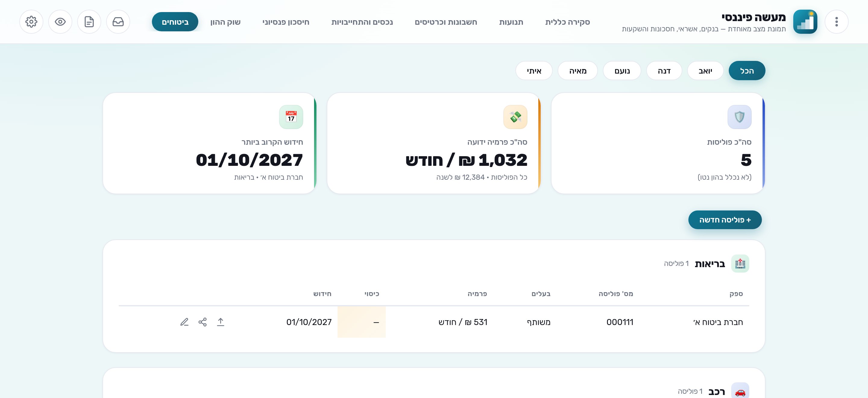Click renewal date 01/10/2027 in table
Viewport: 868px width, 398px height.
point(309,322)
